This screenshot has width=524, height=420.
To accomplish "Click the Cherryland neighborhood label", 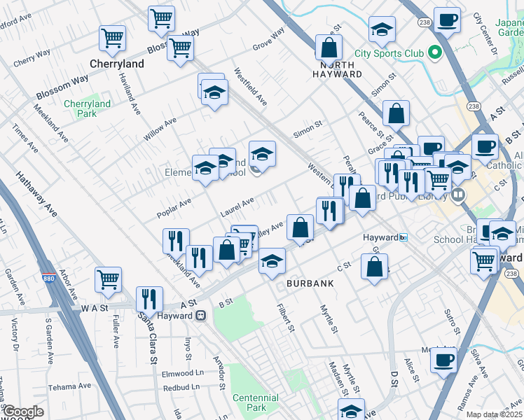I will (117, 64).
